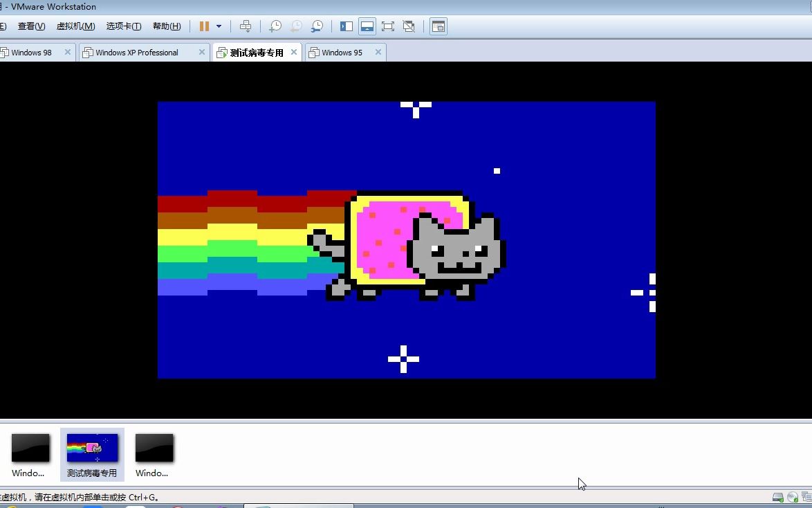Image resolution: width=812 pixels, height=508 pixels.
Task: Toggle the console view button
Action: (x=438, y=26)
